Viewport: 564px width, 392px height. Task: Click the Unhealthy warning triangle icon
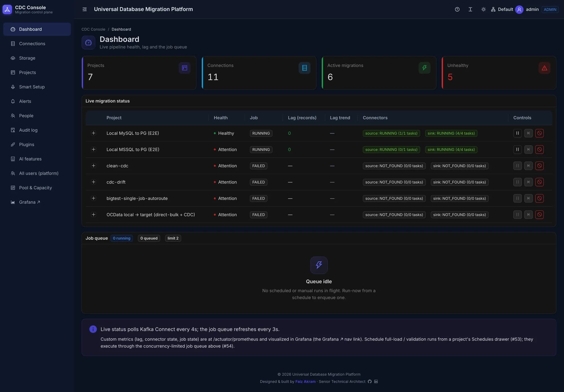(544, 68)
